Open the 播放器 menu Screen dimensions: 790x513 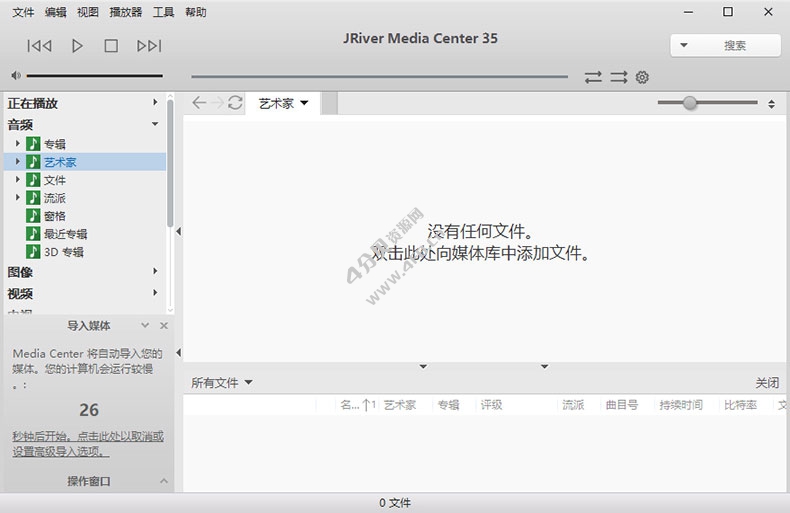[125, 12]
